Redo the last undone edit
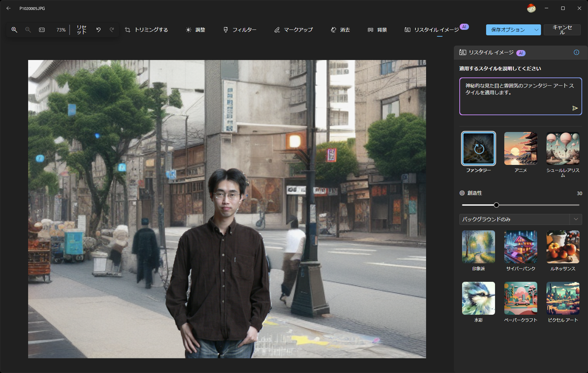 (112, 30)
